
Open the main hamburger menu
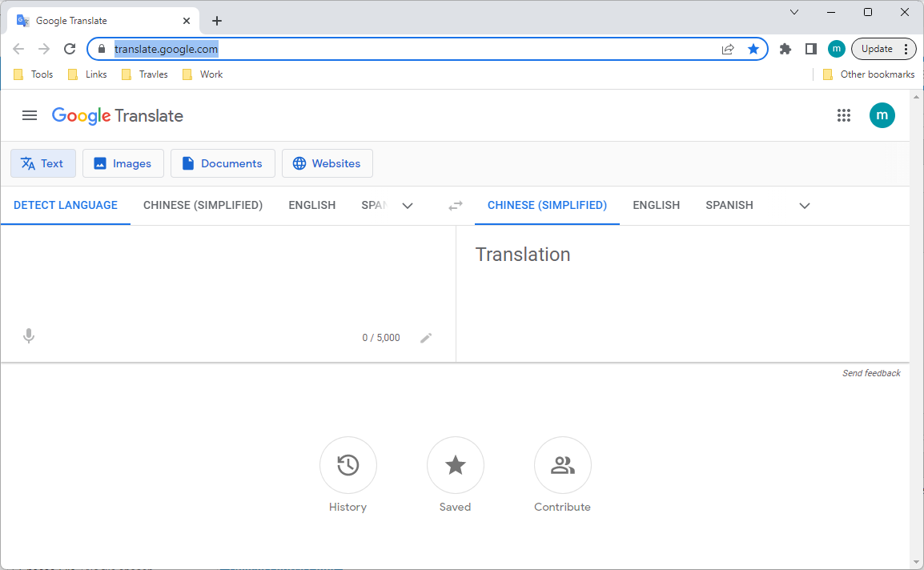pos(30,115)
